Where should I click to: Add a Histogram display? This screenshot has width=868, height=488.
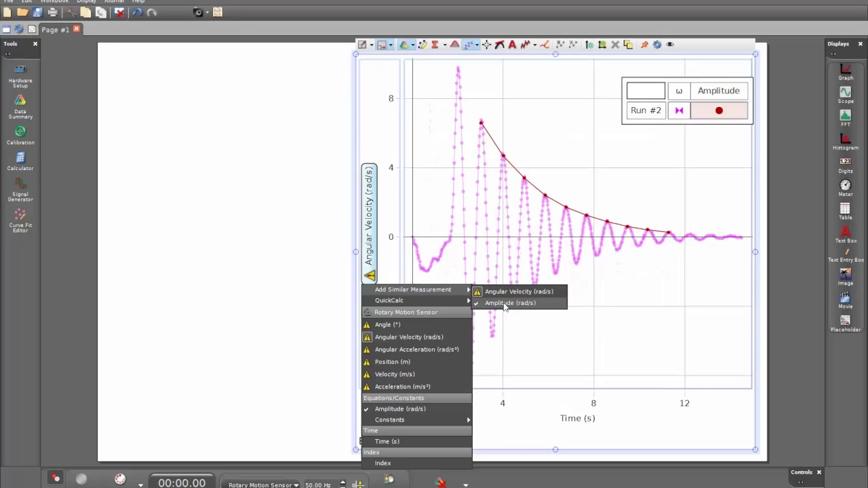(845, 141)
